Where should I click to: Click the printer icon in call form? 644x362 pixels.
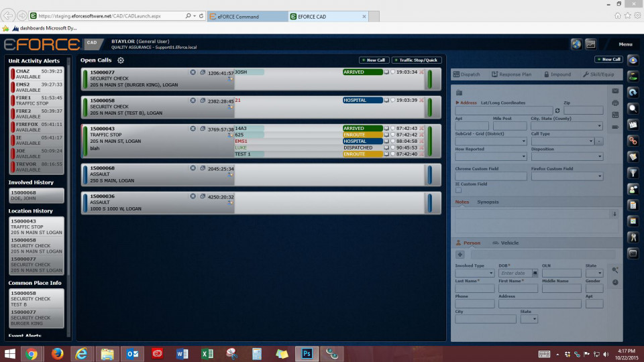click(x=615, y=103)
